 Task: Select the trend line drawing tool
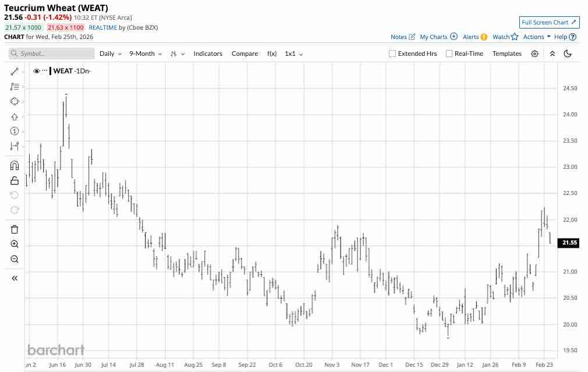click(14, 71)
